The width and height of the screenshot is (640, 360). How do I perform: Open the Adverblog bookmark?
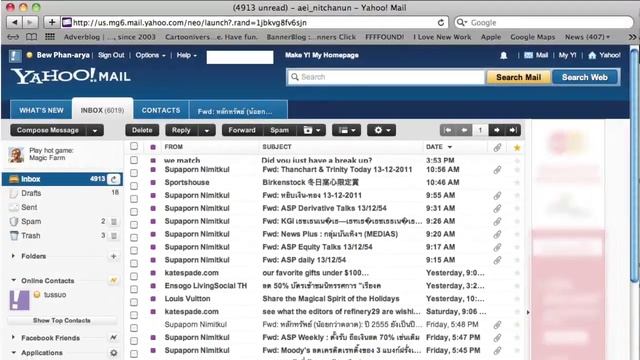tap(110, 37)
